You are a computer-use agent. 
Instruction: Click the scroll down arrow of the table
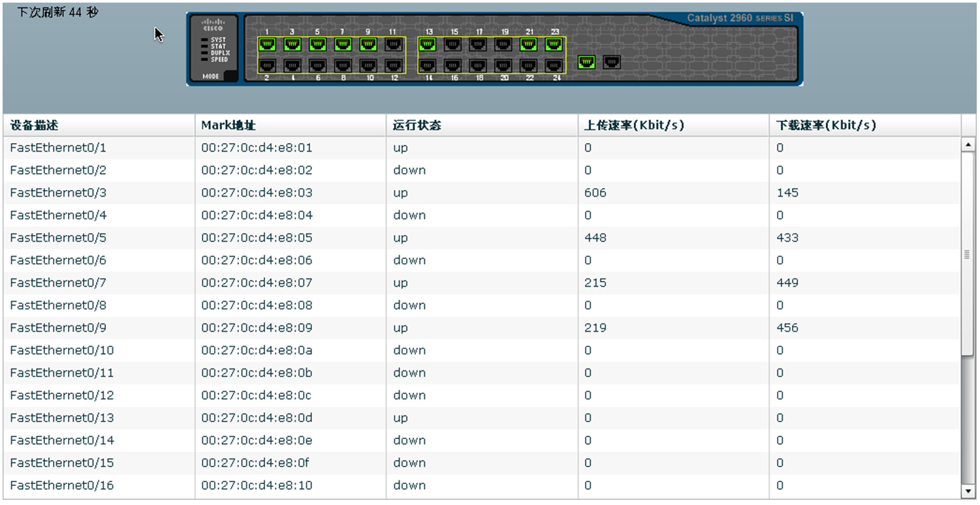968,491
